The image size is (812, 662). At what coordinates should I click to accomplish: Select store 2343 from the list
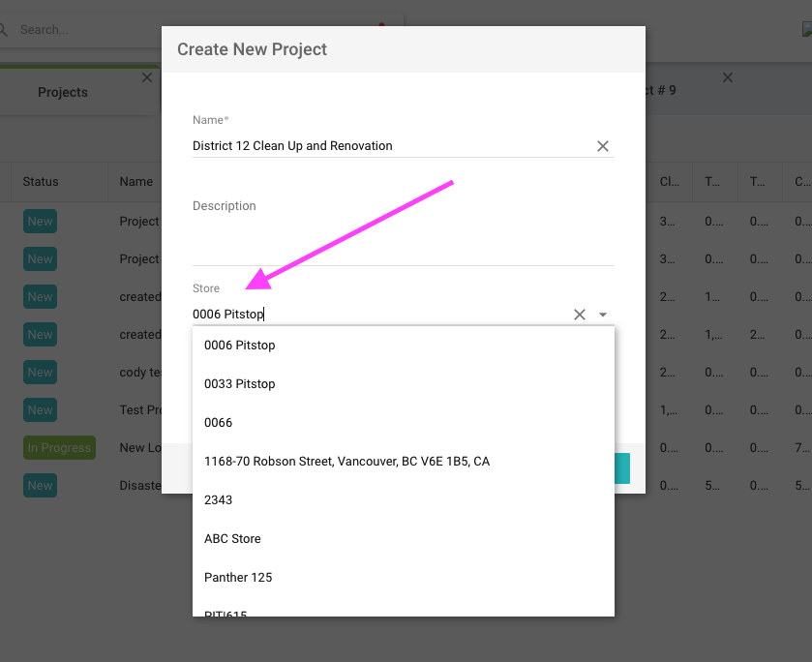(219, 500)
